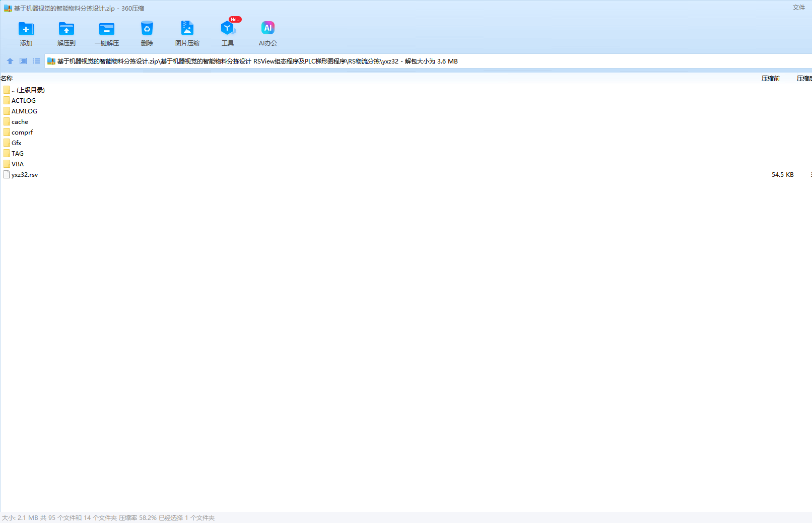The image size is (812, 523).
Task: Select the yxz32.rsv file
Action: tap(25, 175)
